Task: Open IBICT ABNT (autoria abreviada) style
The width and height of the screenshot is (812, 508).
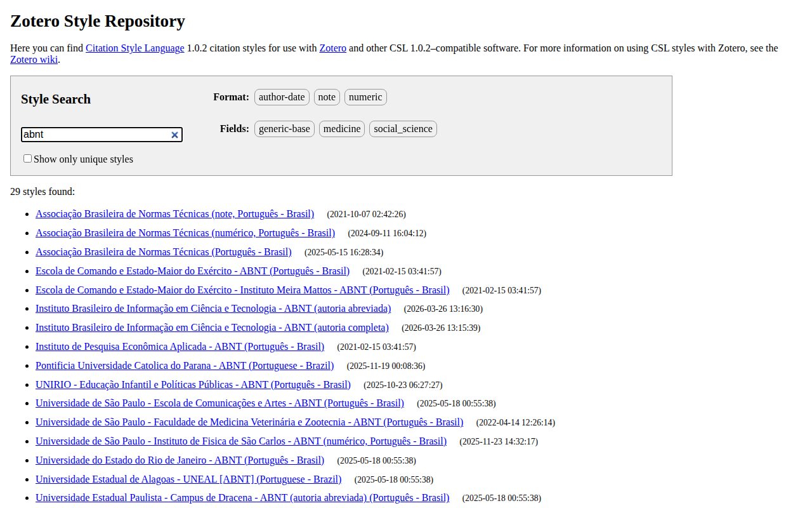Action: [213, 309]
